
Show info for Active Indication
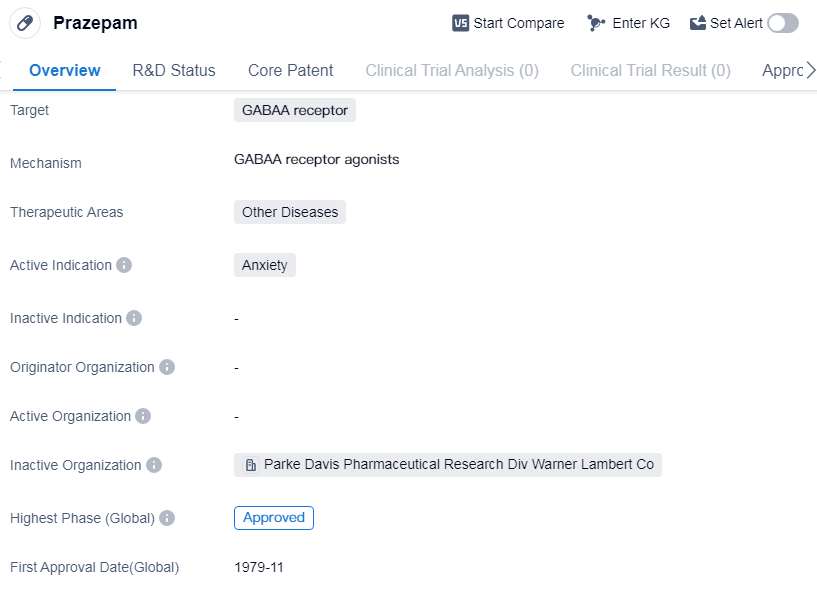coord(124,265)
